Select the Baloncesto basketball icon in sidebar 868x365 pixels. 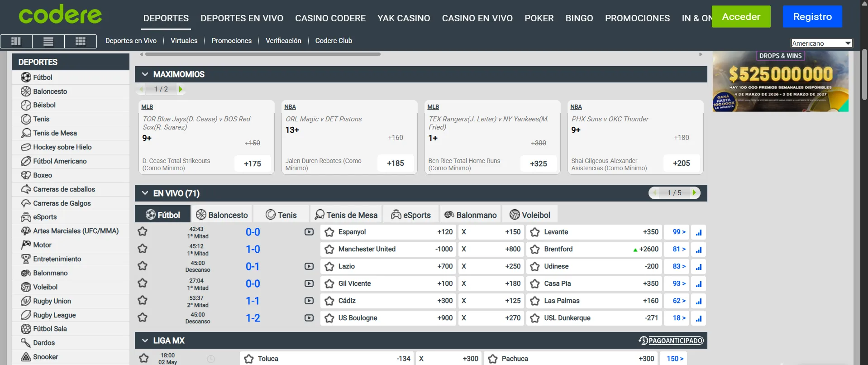tap(26, 91)
